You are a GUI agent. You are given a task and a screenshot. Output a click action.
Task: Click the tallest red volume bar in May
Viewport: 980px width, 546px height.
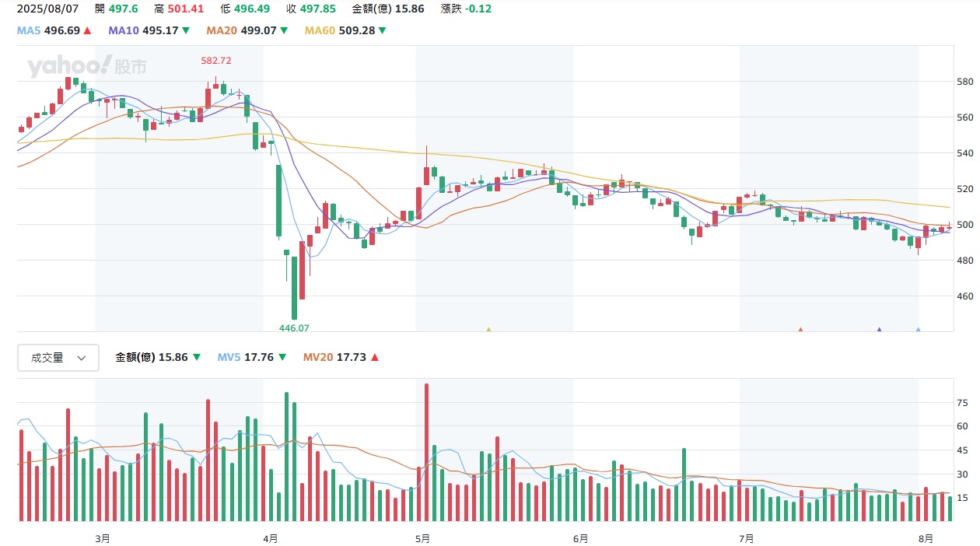[x=426, y=452]
